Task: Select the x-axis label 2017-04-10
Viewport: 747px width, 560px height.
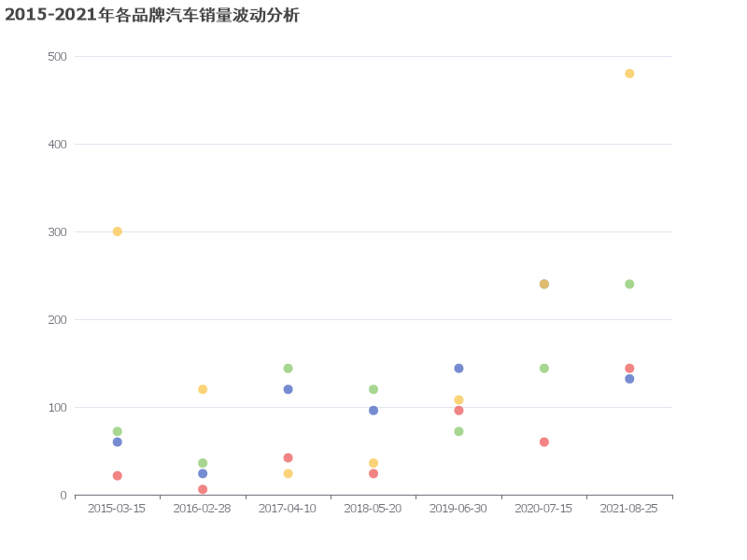Action: point(288,509)
